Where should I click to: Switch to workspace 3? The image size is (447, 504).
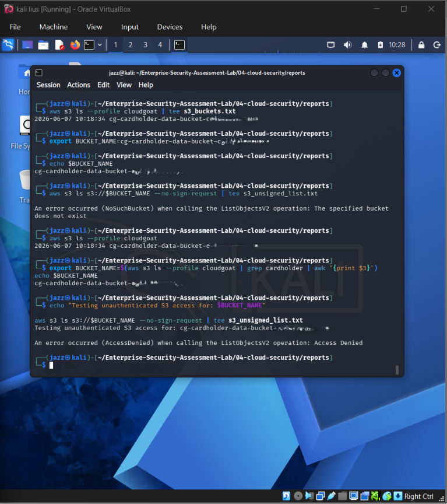click(x=146, y=45)
